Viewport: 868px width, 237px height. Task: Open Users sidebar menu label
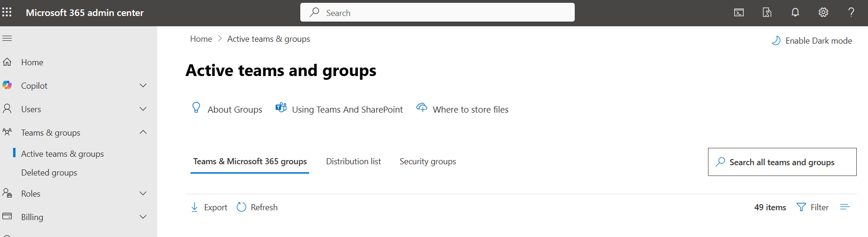coord(31,109)
